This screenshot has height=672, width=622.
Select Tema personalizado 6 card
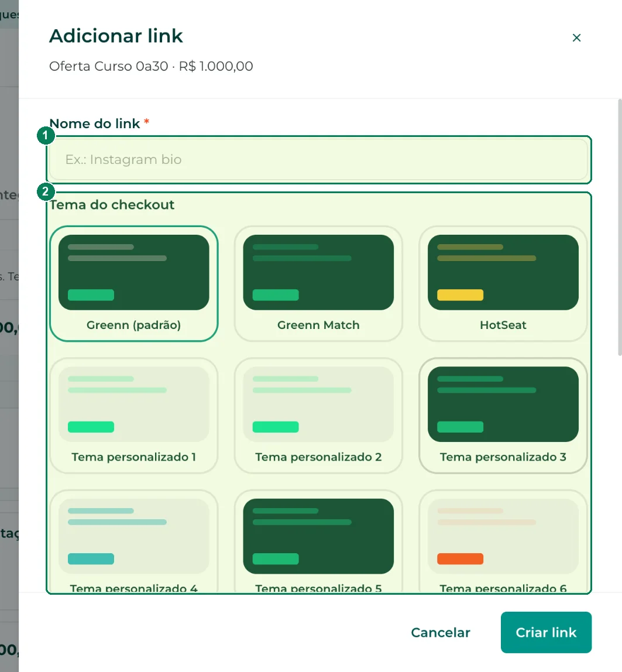coord(503,541)
